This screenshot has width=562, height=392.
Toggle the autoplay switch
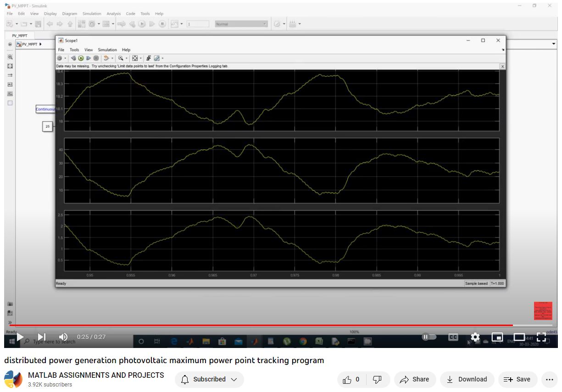pyautogui.click(x=429, y=337)
